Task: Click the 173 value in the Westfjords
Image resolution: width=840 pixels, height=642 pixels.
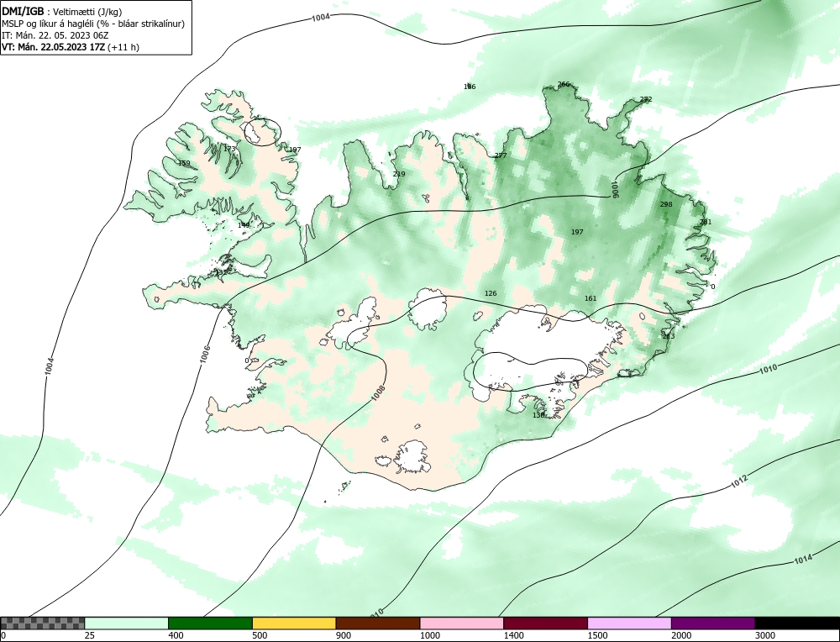Action: (229, 149)
